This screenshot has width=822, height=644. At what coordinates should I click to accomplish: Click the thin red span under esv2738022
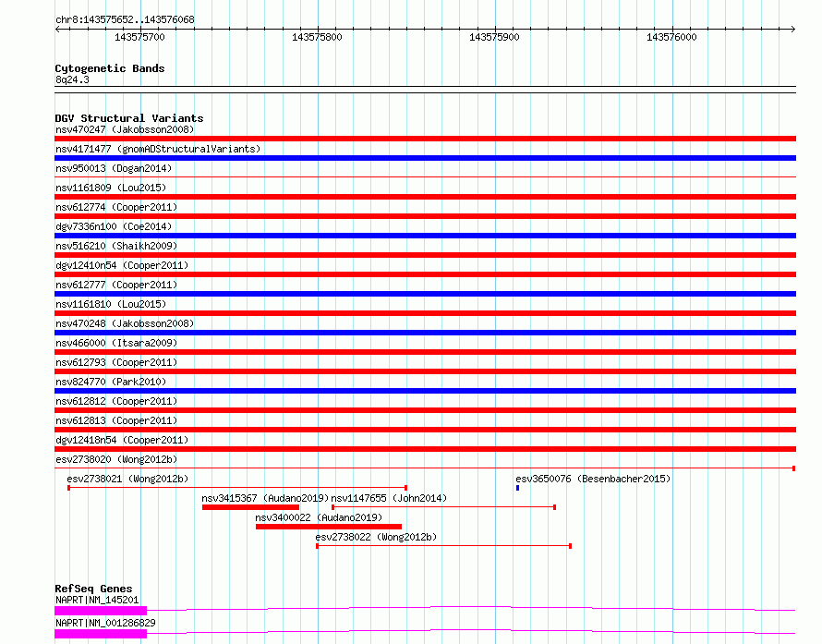(x=443, y=546)
